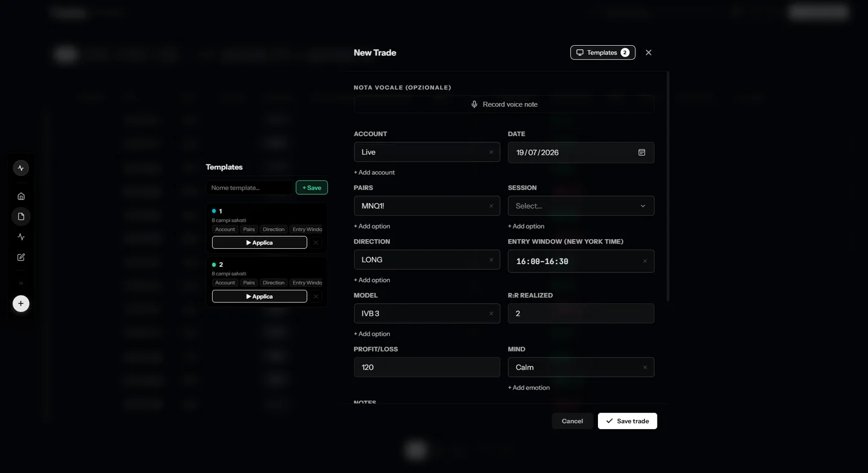
Task: Click + Add option under Direction
Action: tap(372, 280)
